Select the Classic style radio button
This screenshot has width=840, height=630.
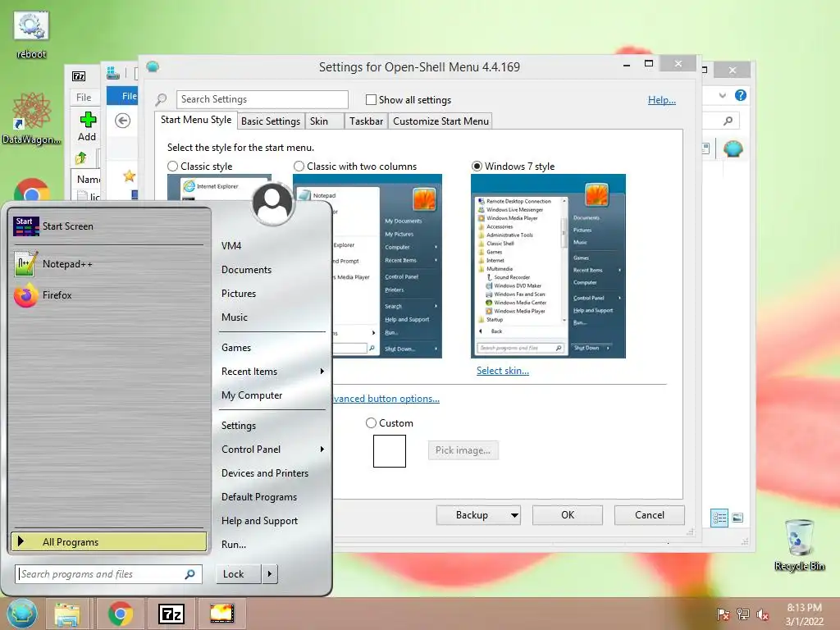pos(172,166)
